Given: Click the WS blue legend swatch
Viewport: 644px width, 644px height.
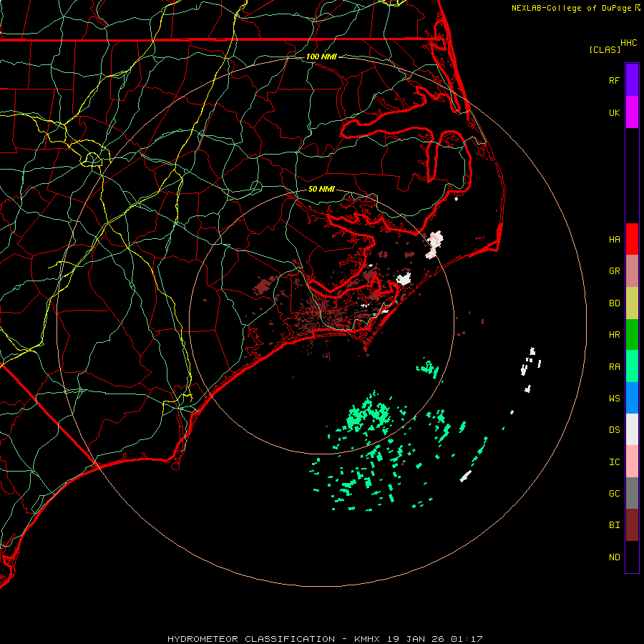Looking at the screenshot, I should coord(632,398).
